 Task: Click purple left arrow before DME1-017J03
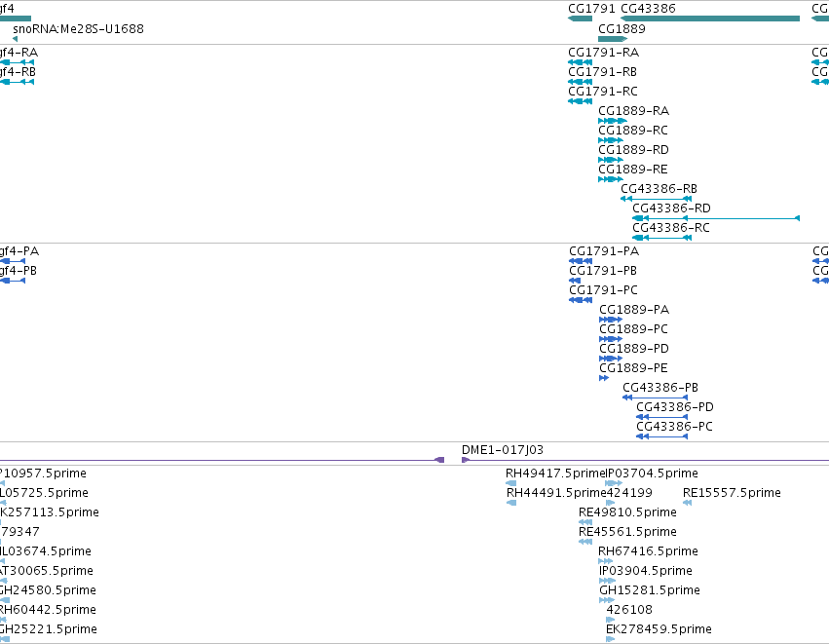click(439, 460)
